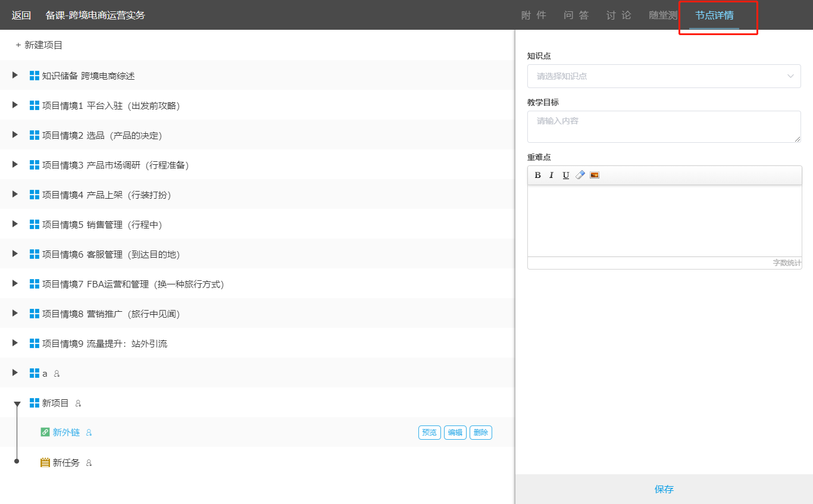This screenshot has height=504, width=813.
Task: Click the 教学目标 text area
Action: click(x=664, y=127)
